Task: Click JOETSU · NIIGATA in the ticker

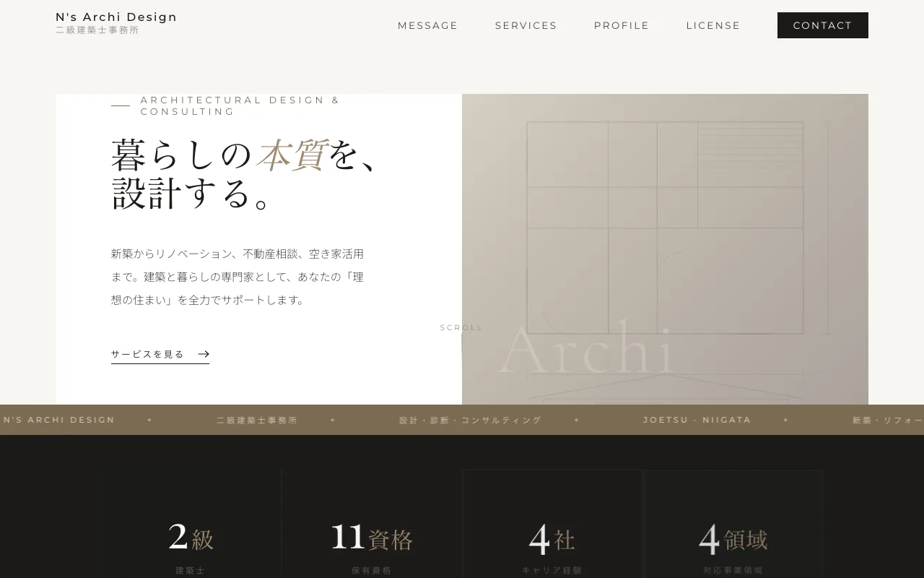Action: pyautogui.click(x=697, y=420)
